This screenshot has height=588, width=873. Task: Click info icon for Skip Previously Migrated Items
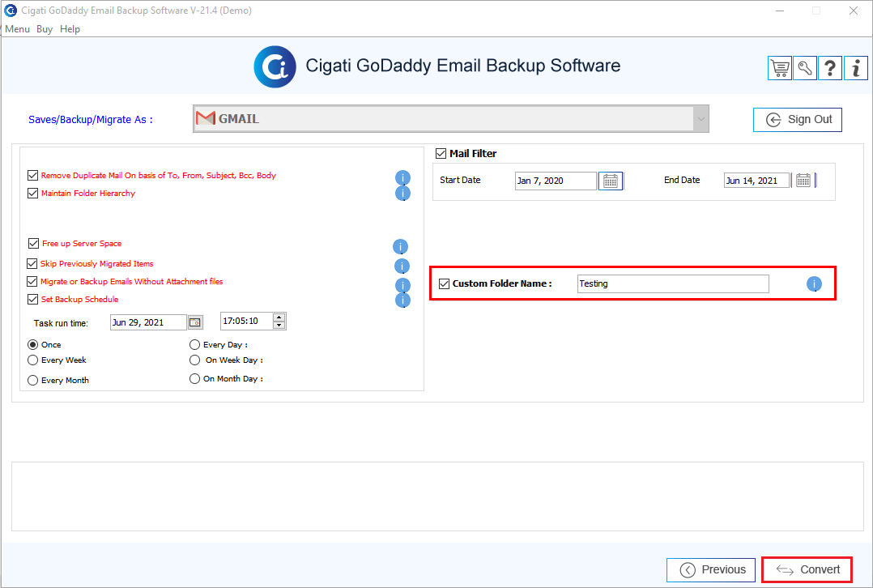tap(402, 266)
